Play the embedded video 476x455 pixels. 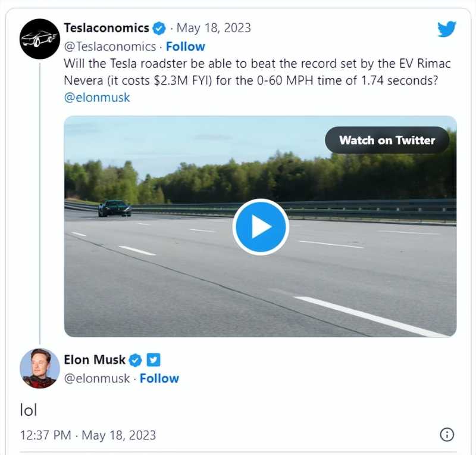260,227
